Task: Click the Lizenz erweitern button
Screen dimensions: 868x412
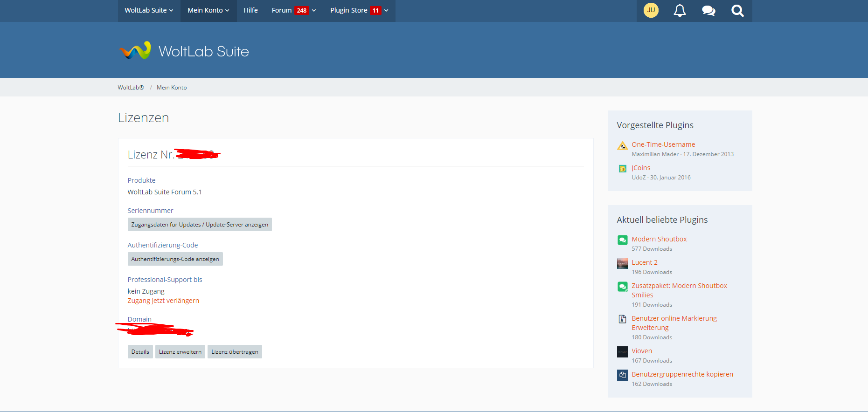Action: [180, 352]
